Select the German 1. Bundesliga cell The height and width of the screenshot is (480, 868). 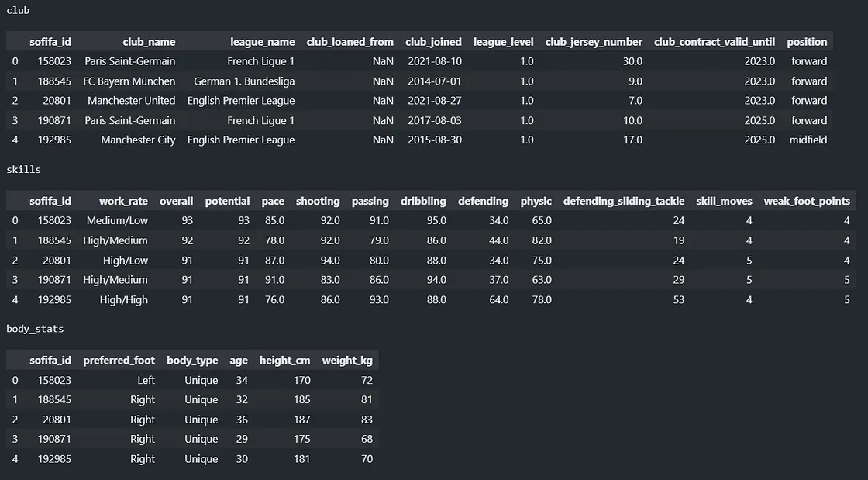pos(244,81)
